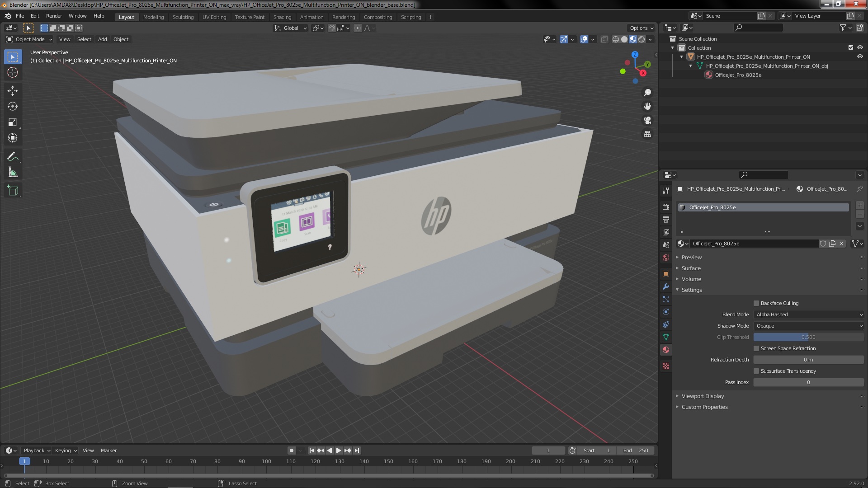Toggle camera view in viewport
This screenshot has height=488, width=868.
pos(647,120)
